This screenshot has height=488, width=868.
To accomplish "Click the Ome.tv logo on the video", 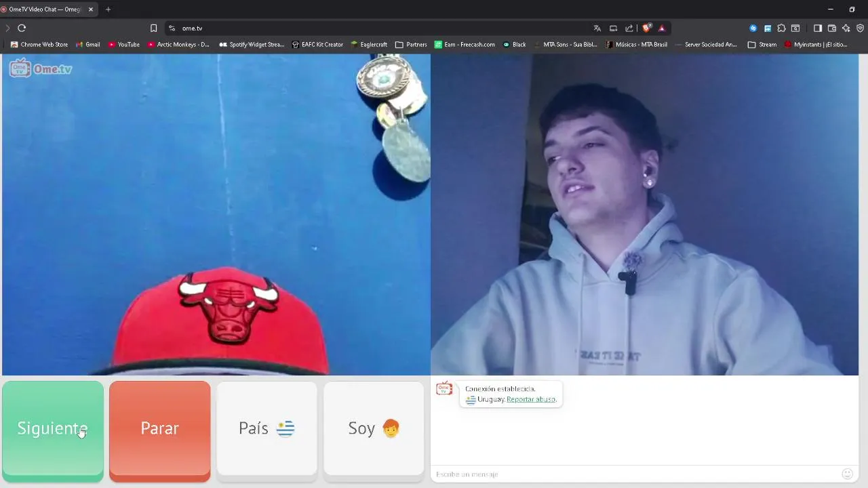I will tap(41, 68).
